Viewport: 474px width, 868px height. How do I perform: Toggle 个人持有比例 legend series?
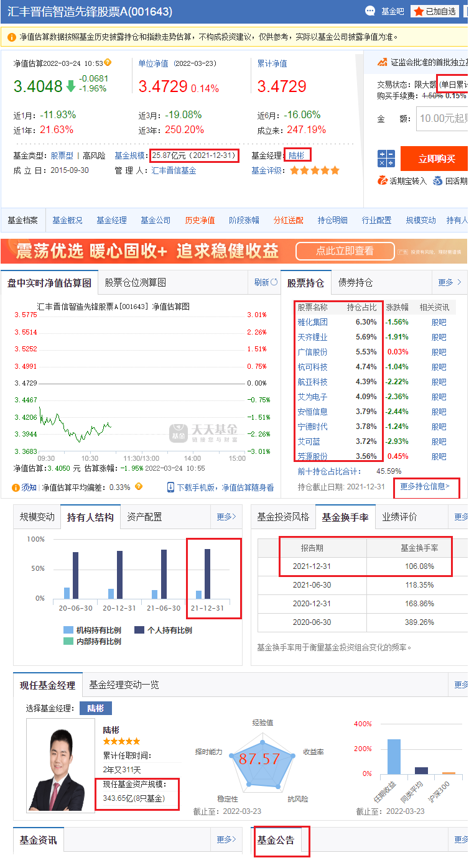(x=163, y=630)
